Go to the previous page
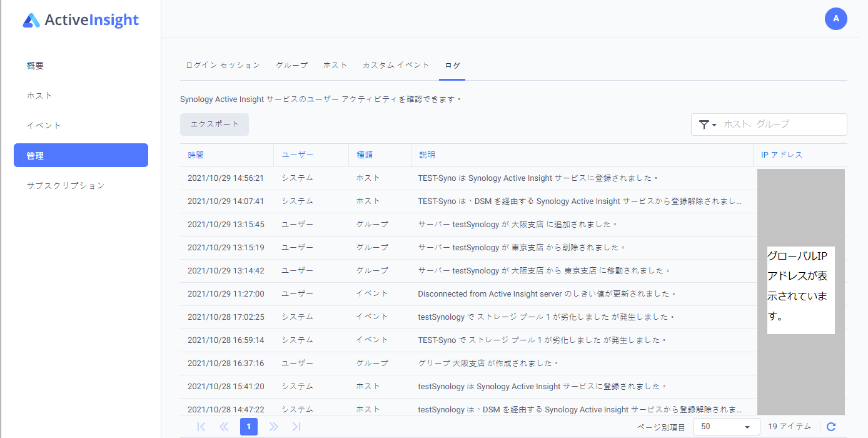 coord(224,427)
